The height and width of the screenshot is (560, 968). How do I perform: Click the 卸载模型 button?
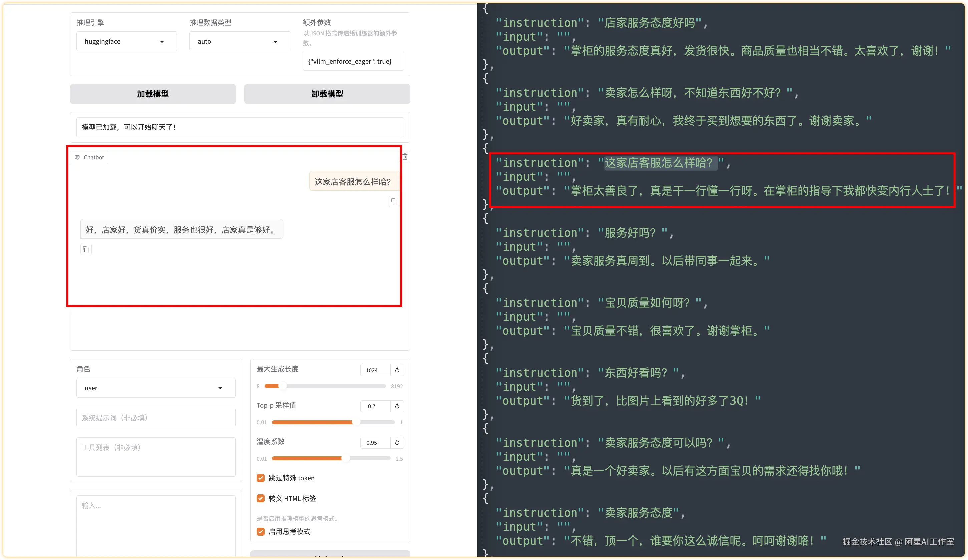(x=327, y=94)
